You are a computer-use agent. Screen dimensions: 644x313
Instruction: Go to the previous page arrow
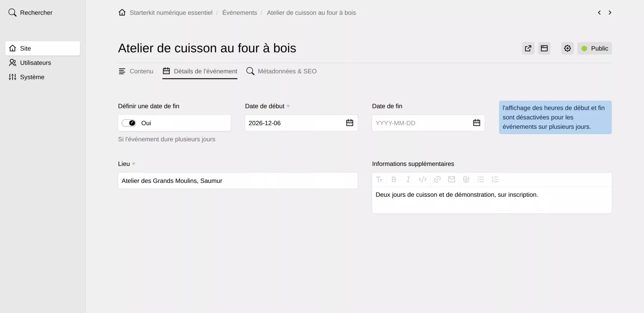click(x=599, y=13)
